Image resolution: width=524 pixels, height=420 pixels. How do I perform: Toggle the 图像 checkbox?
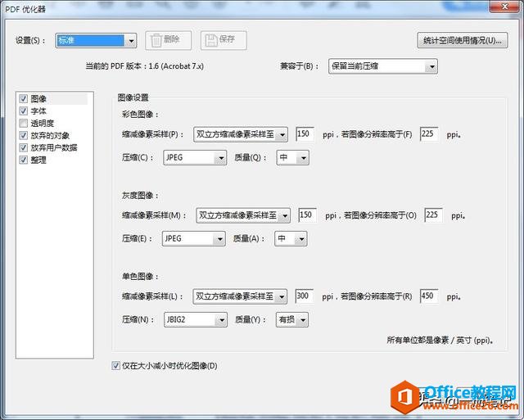(24, 98)
